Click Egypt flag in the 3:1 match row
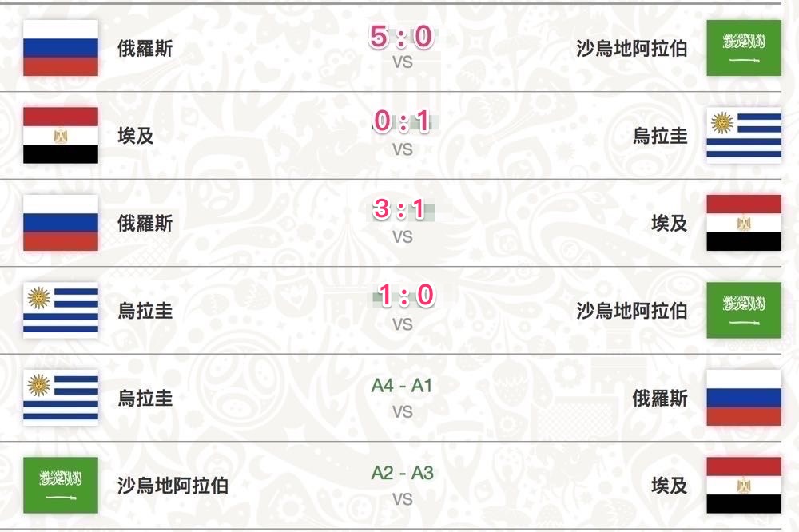799x532 pixels. [x=743, y=223]
